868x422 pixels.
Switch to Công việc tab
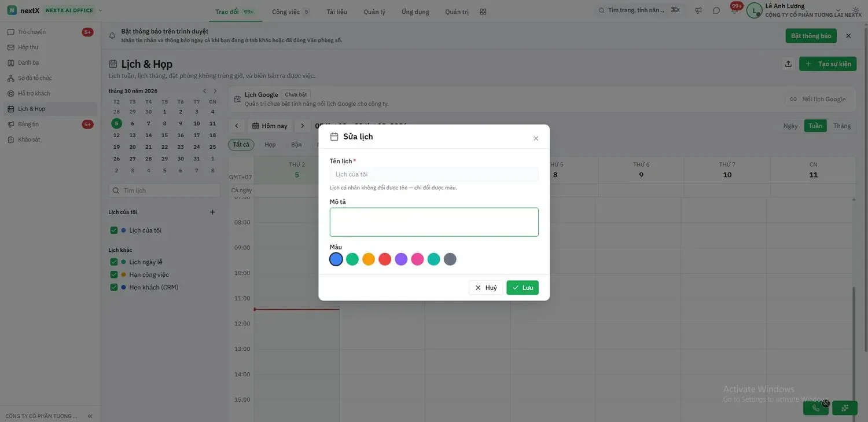point(290,12)
